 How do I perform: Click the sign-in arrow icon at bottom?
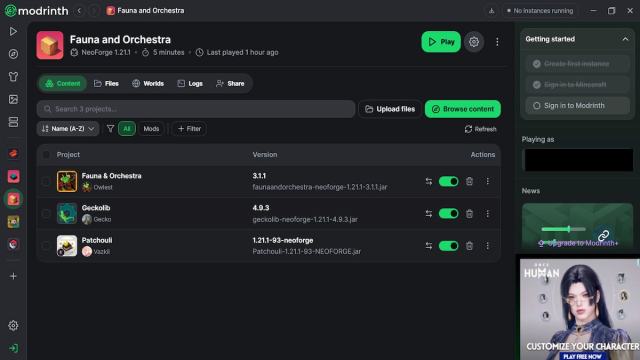point(13,348)
